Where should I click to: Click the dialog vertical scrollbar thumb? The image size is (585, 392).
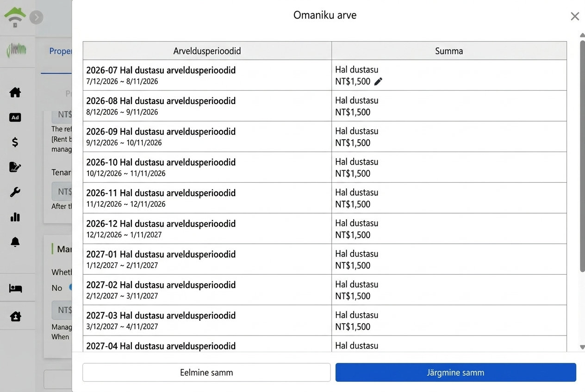click(x=582, y=156)
